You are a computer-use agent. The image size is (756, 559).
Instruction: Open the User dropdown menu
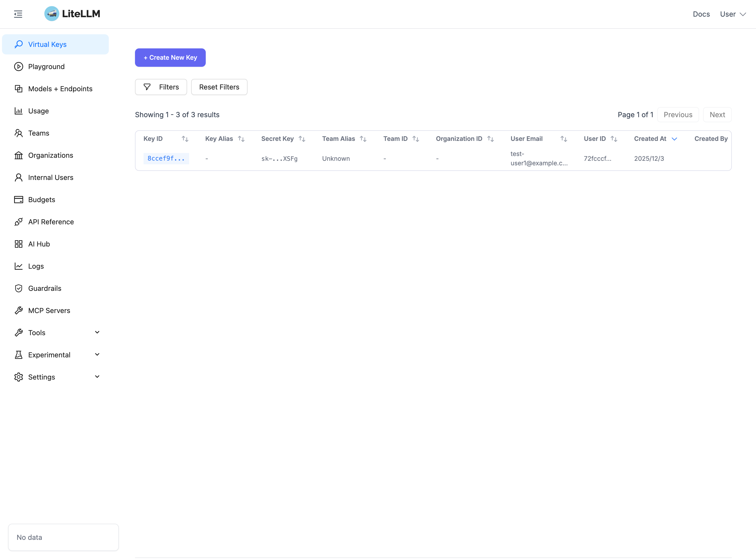coord(733,14)
